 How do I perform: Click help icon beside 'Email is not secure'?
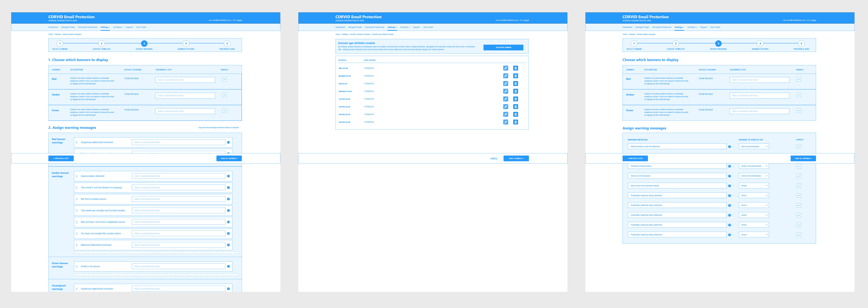[228, 266]
